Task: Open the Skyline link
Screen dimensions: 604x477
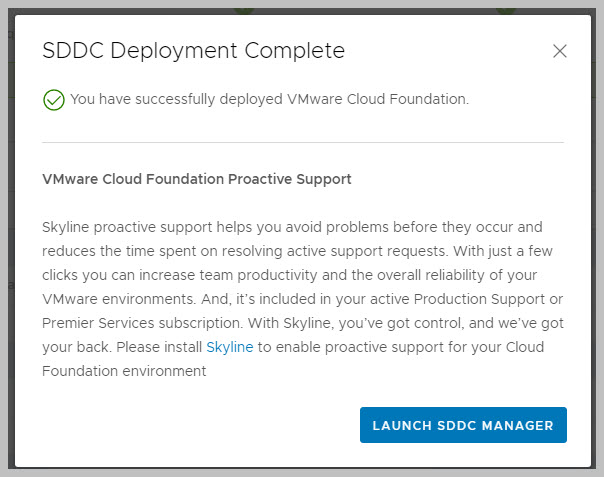Action: (230, 347)
